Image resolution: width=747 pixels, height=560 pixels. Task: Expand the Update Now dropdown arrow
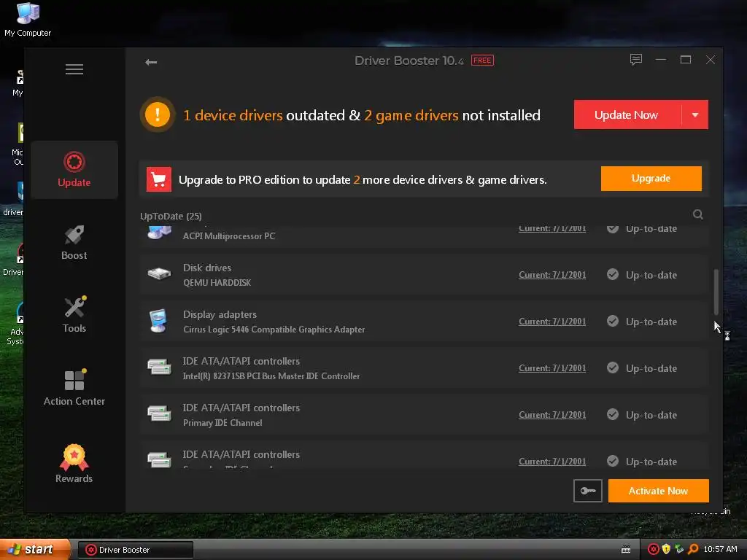point(695,114)
